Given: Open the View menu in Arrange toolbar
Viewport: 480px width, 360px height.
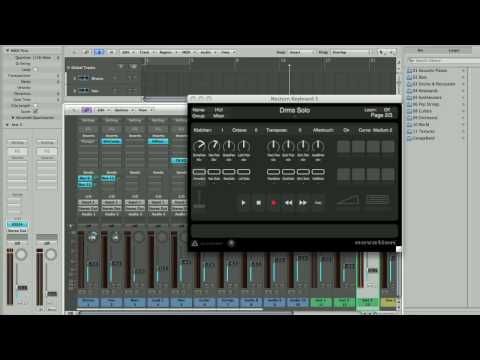Looking at the screenshot, I should point(228,52).
